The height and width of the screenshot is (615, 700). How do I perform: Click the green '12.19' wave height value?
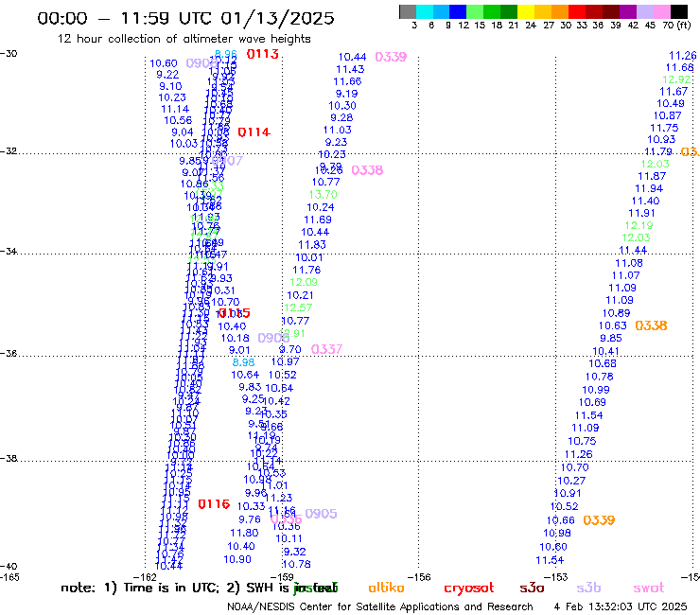tap(639, 225)
